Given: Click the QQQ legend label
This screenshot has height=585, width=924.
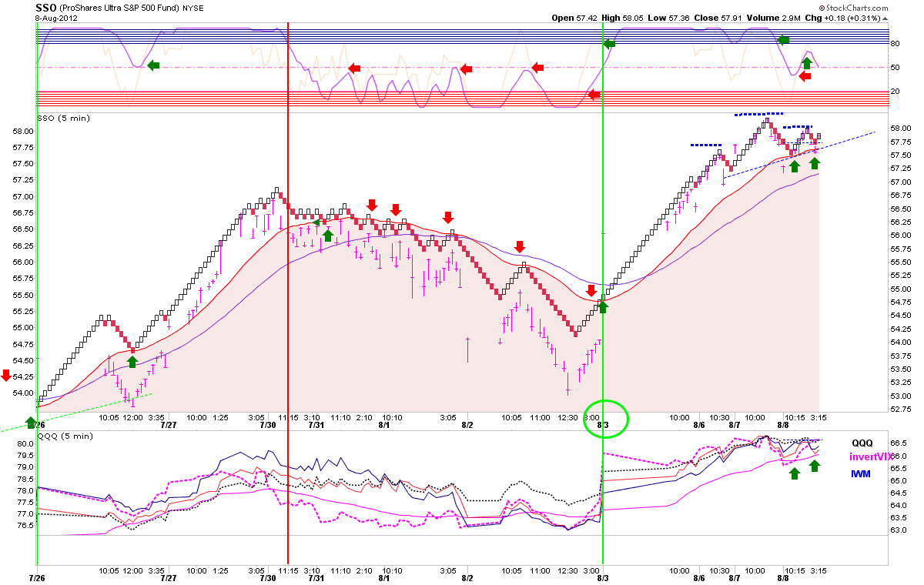Looking at the screenshot, I should coord(862,443).
